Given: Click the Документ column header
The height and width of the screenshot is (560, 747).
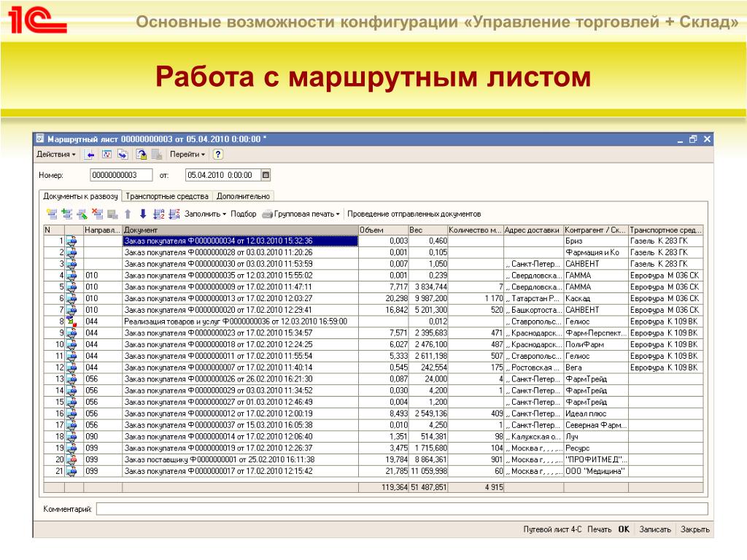Looking at the screenshot, I should (x=240, y=230).
